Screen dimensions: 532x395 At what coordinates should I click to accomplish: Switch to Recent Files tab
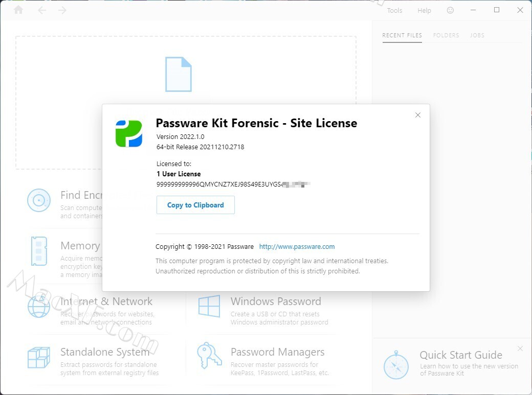point(402,35)
